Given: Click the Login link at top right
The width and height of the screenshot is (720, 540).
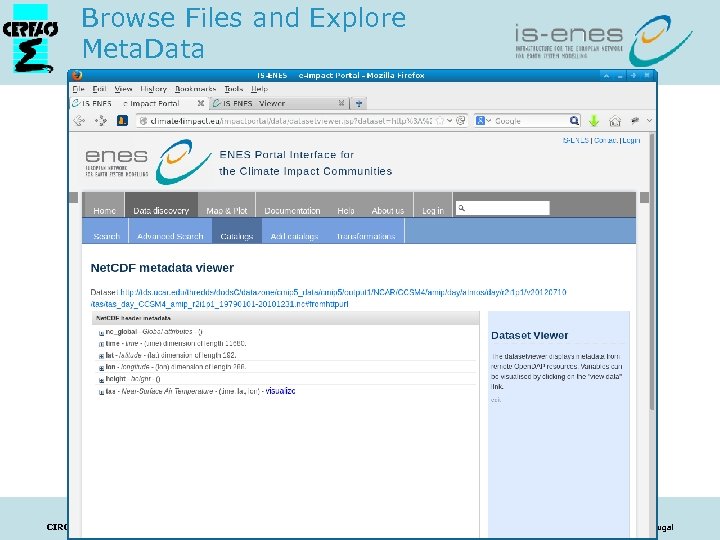Looking at the screenshot, I should [x=631, y=141].
